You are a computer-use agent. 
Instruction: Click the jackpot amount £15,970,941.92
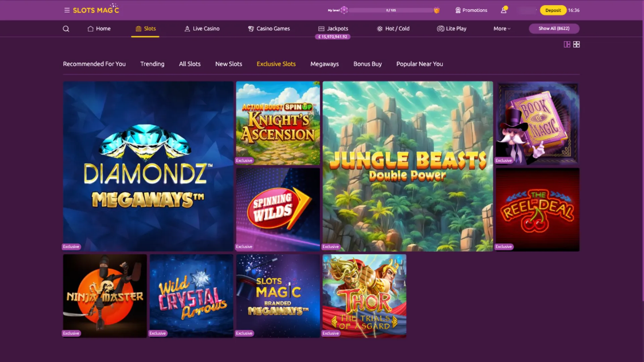point(333,37)
